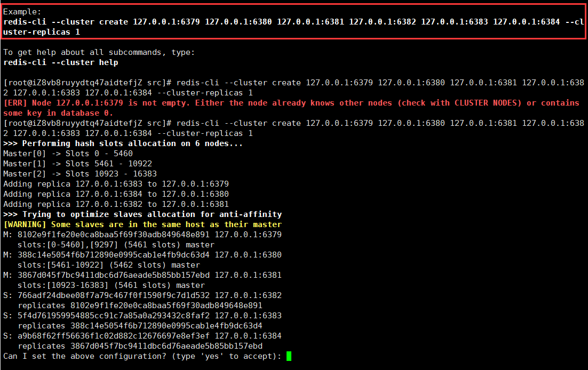Click 'some key in database 0.' error text
Image resolution: width=588 pixels, height=370 pixels.
(x=58, y=113)
